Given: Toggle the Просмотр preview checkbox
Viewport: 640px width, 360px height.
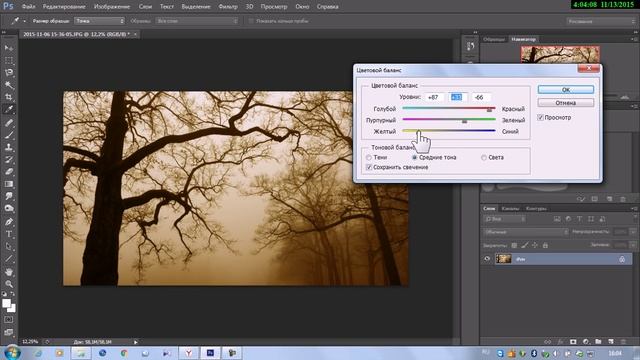Looking at the screenshot, I should pyautogui.click(x=540, y=118).
